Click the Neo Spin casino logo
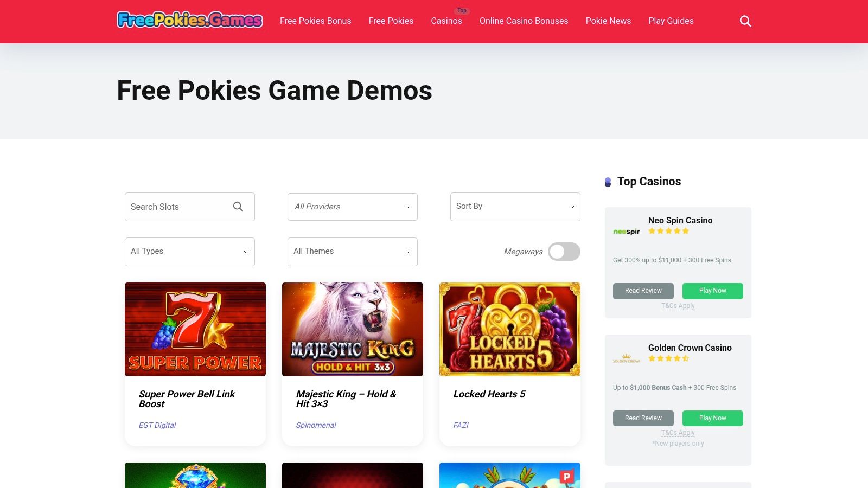 pos(627,232)
